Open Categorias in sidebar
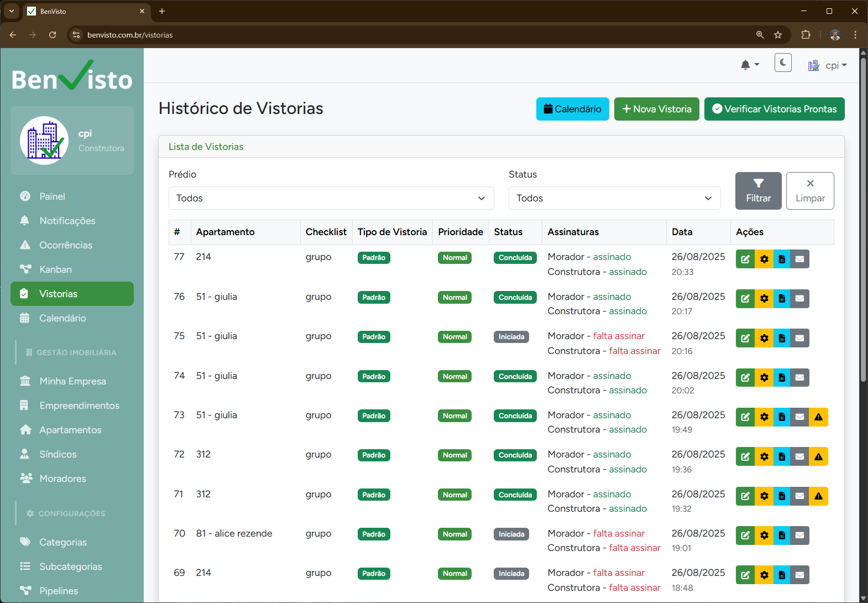 72,542
